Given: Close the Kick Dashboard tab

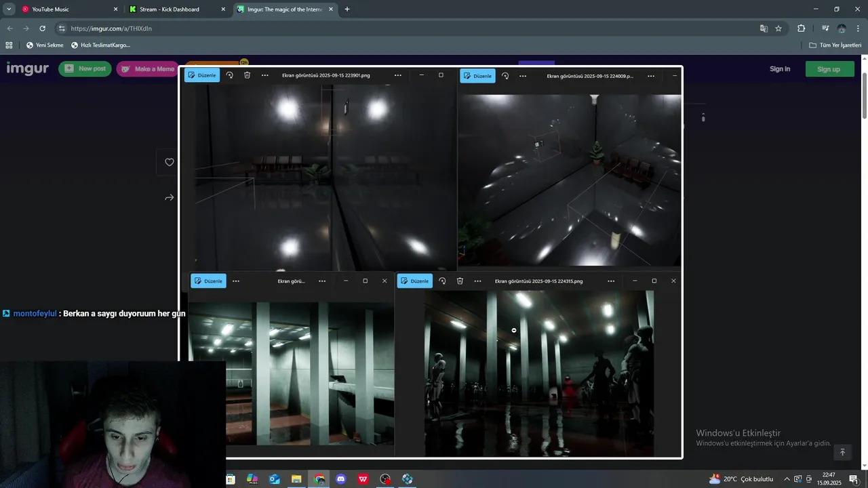Looking at the screenshot, I should tap(223, 9).
